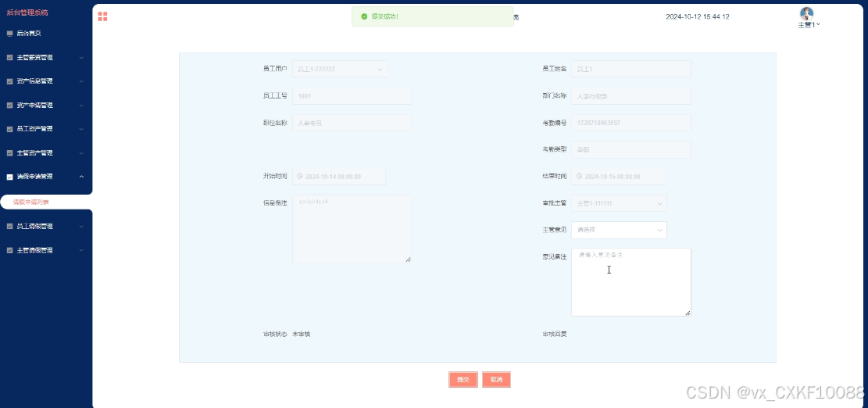Click the chart icon beside 资产信息管理
The width and height of the screenshot is (868, 408).
point(9,81)
